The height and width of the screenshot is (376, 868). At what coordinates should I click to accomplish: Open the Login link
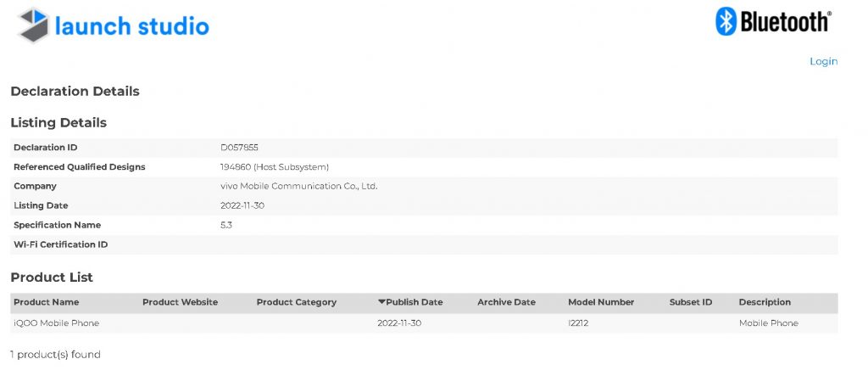click(823, 61)
